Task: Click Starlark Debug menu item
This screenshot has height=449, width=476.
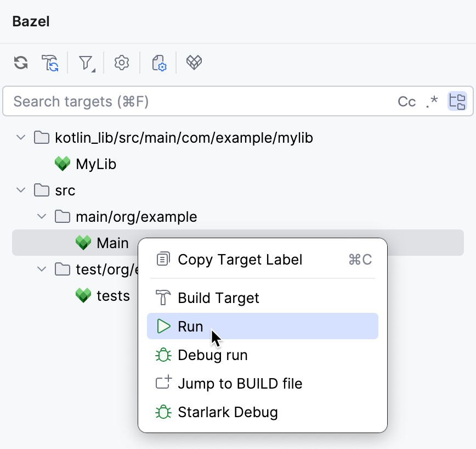Action: 228,412
